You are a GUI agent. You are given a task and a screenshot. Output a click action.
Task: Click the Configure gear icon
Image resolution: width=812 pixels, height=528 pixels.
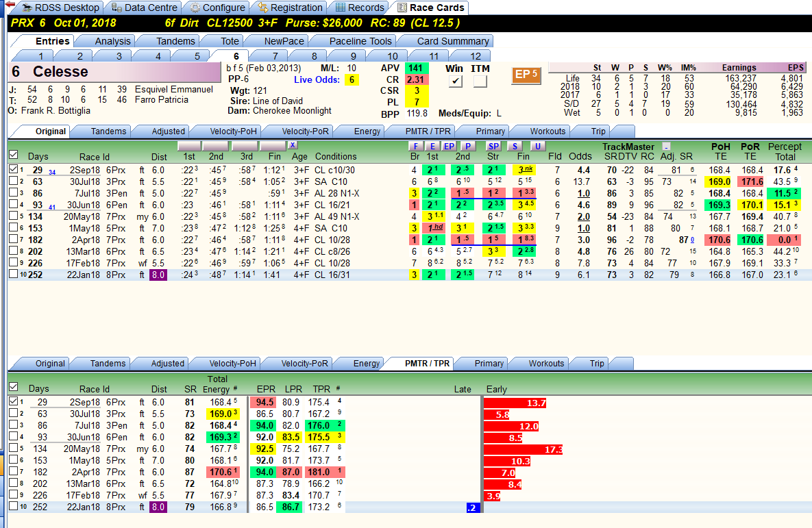(195, 8)
